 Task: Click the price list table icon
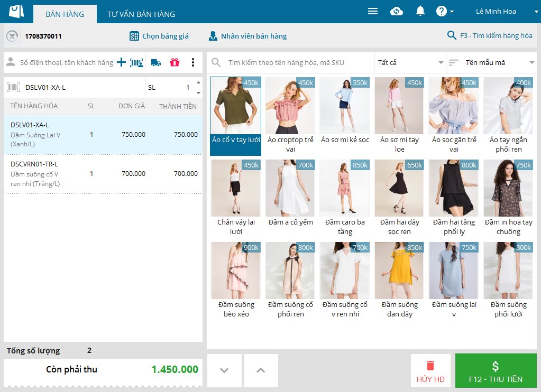134,36
